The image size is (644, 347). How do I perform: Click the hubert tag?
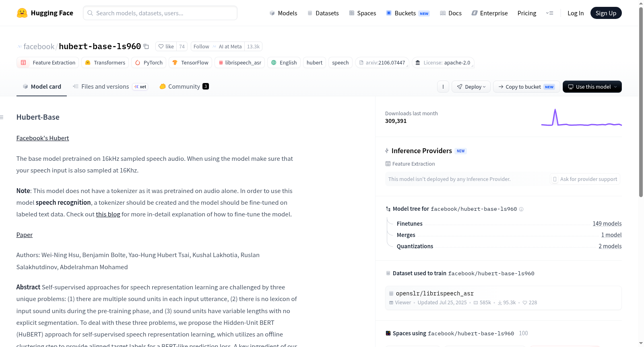(314, 63)
